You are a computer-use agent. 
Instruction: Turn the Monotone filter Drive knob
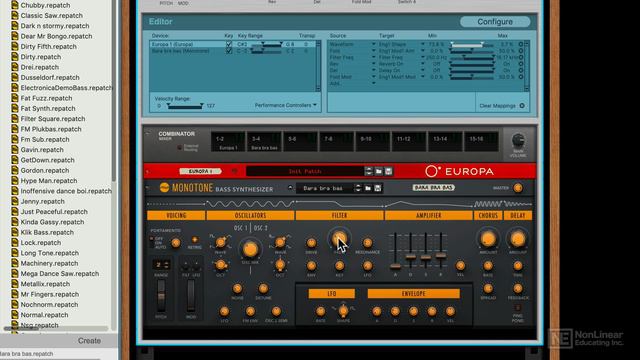coord(311,243)
